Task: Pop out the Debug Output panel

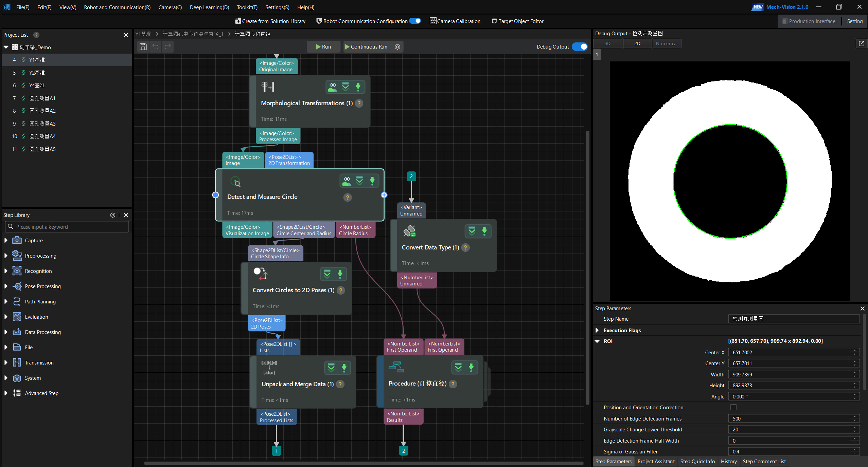Action: tap(861, 43)
